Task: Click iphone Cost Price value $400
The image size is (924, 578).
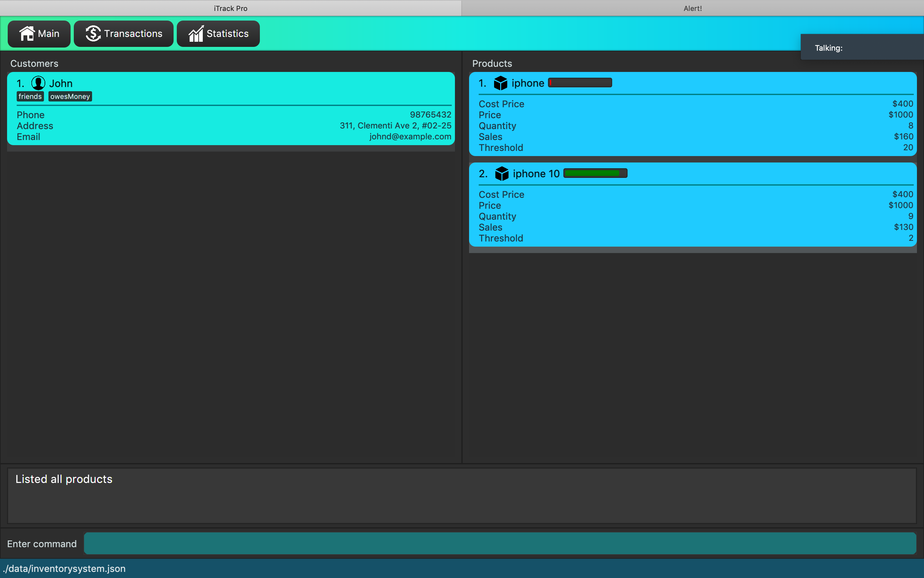Action: tap(903, 104)
